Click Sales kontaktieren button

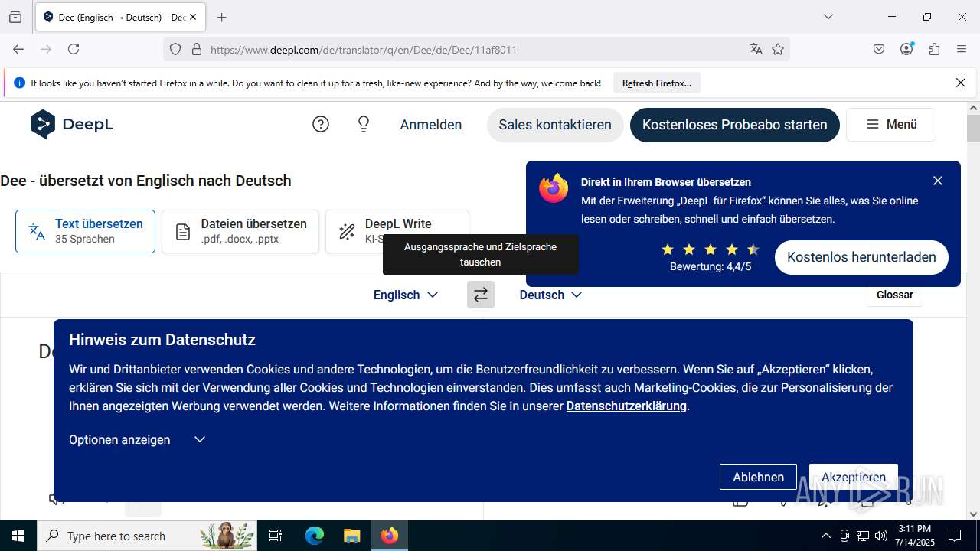click(555, 124)
